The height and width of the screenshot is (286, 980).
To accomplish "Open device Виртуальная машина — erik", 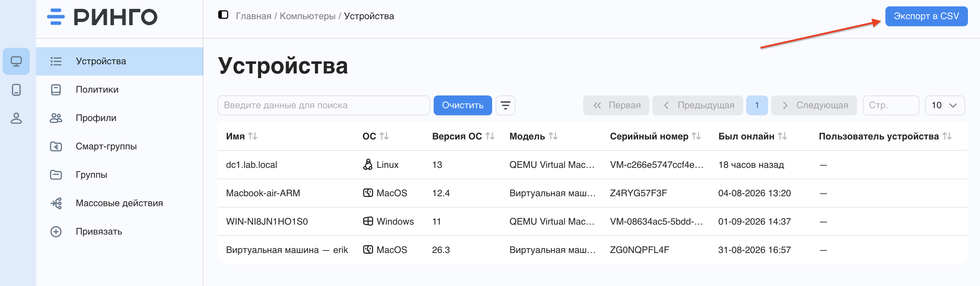I will point(287,250).
